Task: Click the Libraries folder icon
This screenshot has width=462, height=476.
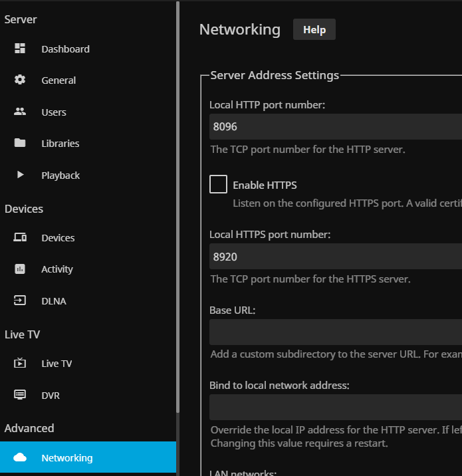Action: tap(20, 143)
